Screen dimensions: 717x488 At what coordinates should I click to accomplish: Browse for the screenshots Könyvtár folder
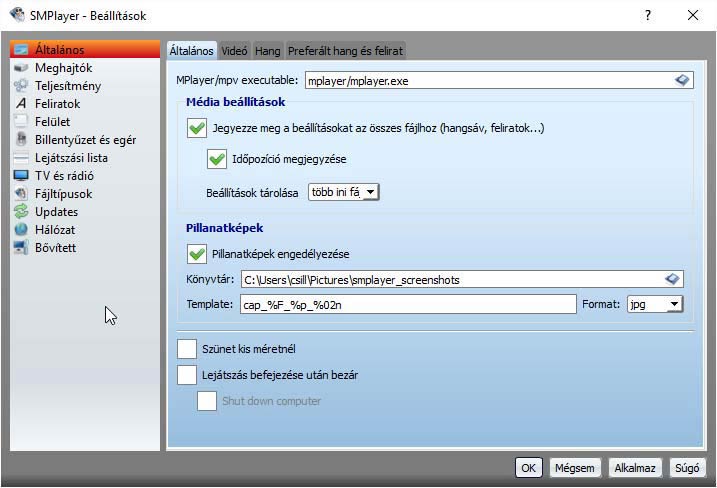(x=672, y=279)
